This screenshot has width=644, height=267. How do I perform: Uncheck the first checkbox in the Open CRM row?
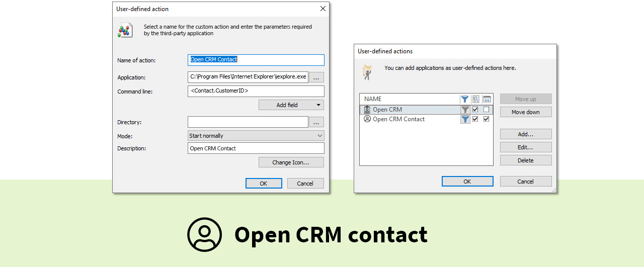[x=475, y=110]
